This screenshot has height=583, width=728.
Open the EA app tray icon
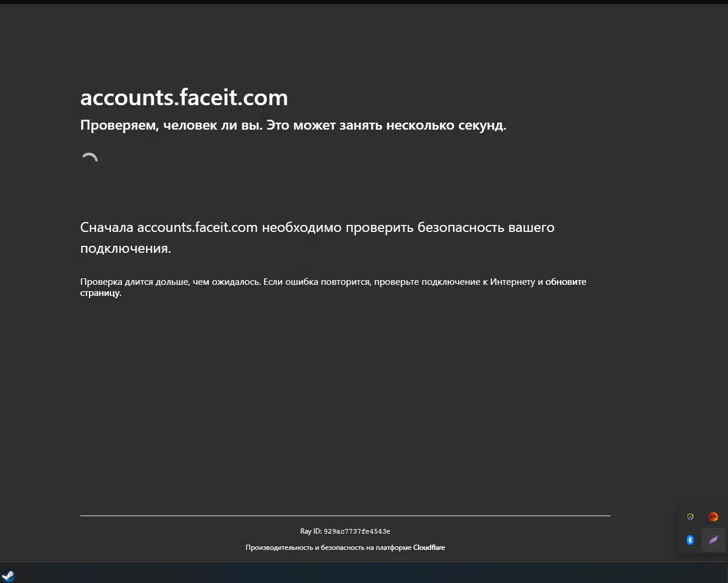click(713, 517)
